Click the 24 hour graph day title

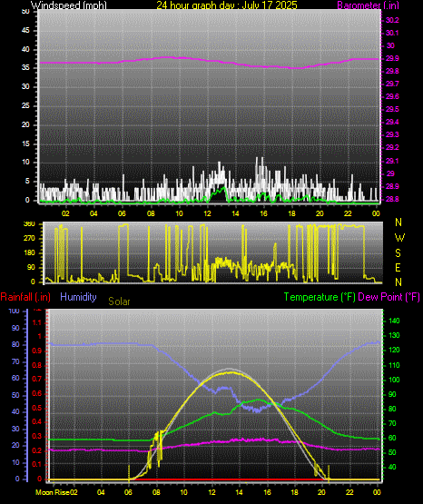(227, 5)
